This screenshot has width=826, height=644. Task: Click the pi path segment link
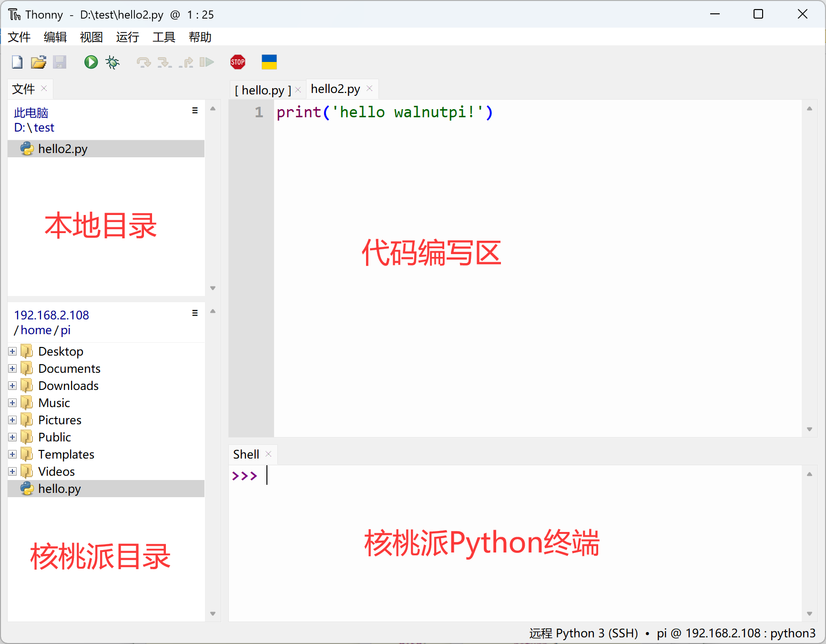pyautogui.click(x=66, y=330)
